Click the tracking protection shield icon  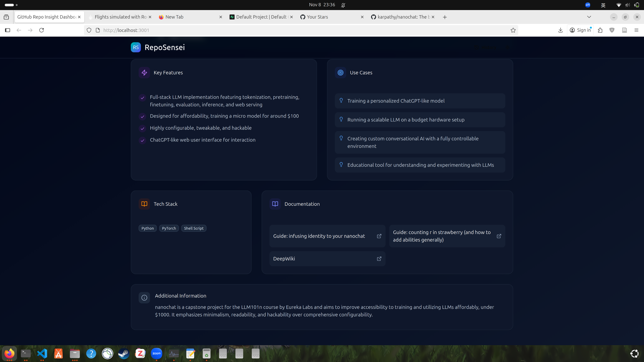click(x=89, y=30)
